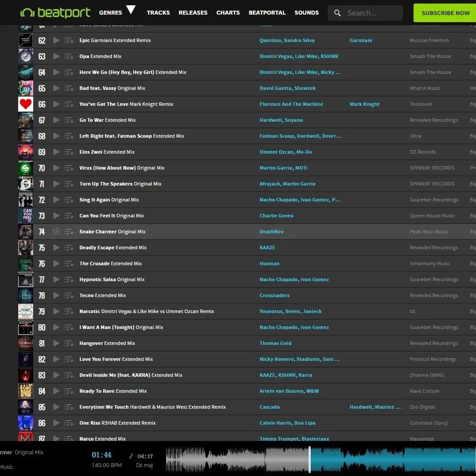Open remixer link Garmiani
This screenshot has height=476, width=476.
(360, 40)
